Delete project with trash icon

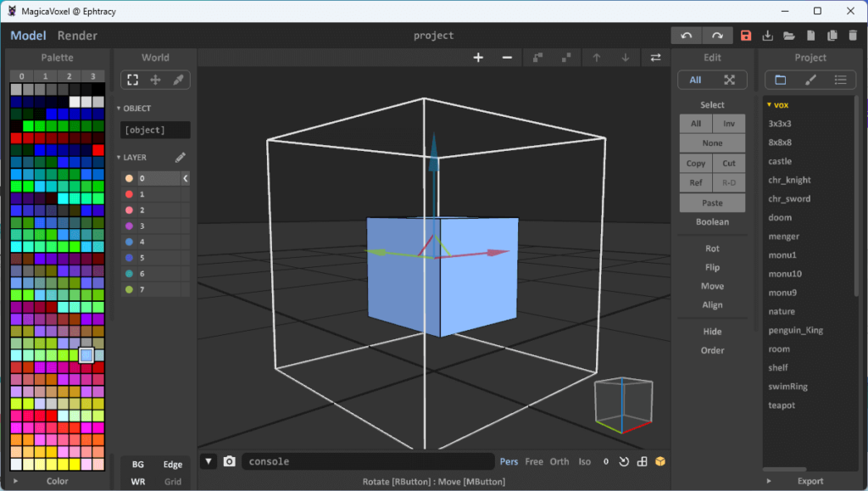pyautogui.click(x=853, y=36)
